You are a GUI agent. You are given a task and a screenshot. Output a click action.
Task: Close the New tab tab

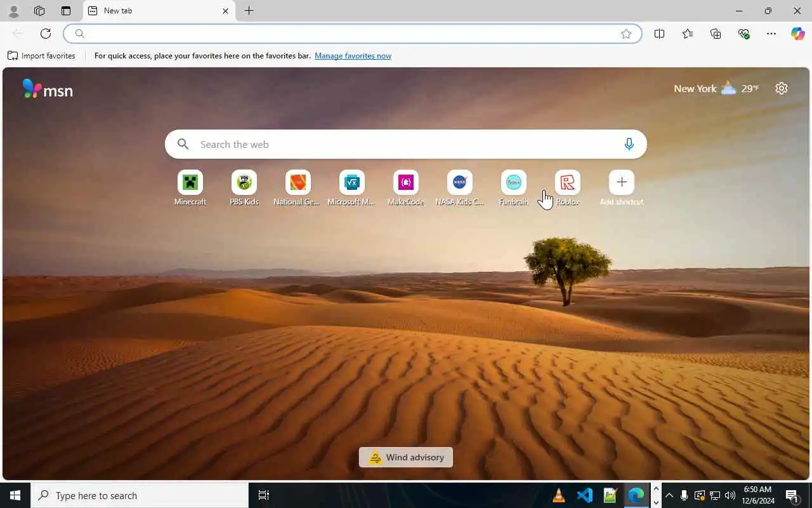(225, 11)
